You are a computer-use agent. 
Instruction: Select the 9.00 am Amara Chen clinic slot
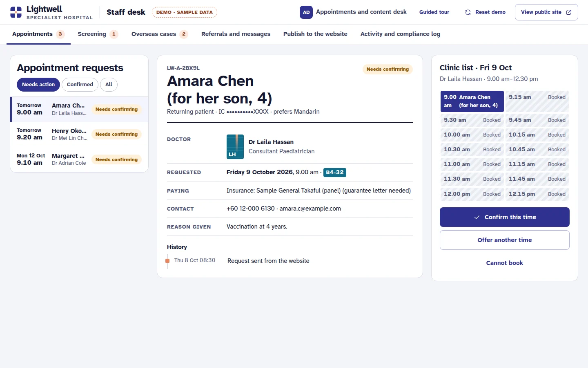[x=472, y=101]
